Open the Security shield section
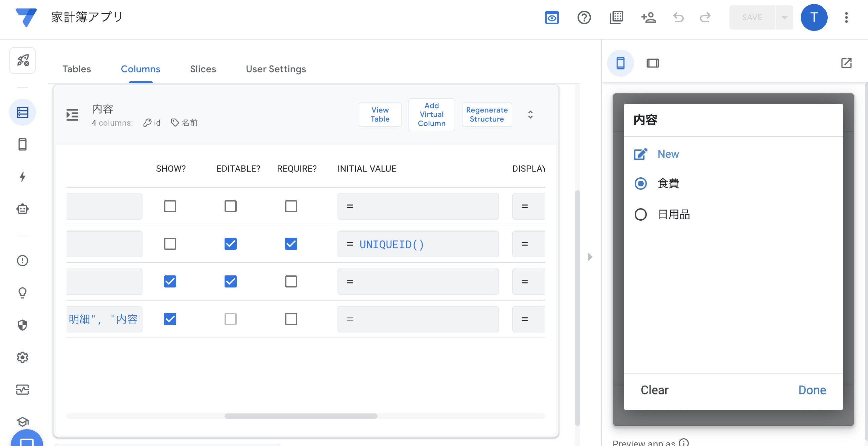The image size is (868, 446). (22, 325)
